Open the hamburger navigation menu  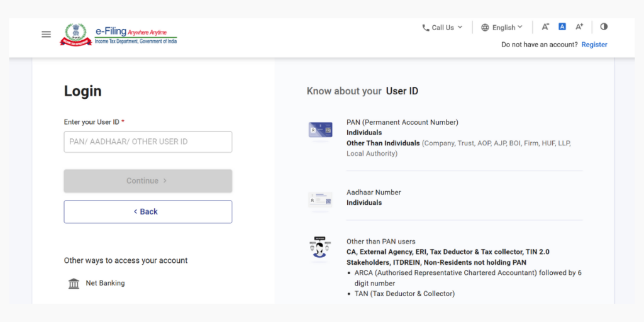click(x=47, y=35)
